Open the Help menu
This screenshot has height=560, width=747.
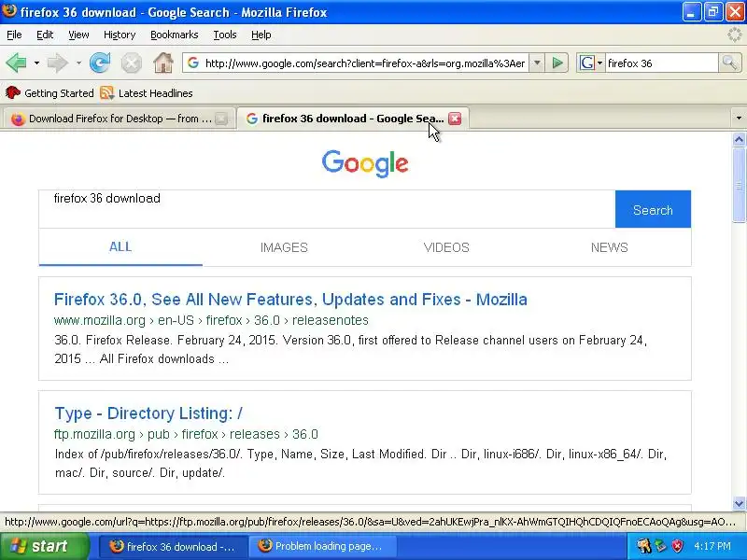261,35
